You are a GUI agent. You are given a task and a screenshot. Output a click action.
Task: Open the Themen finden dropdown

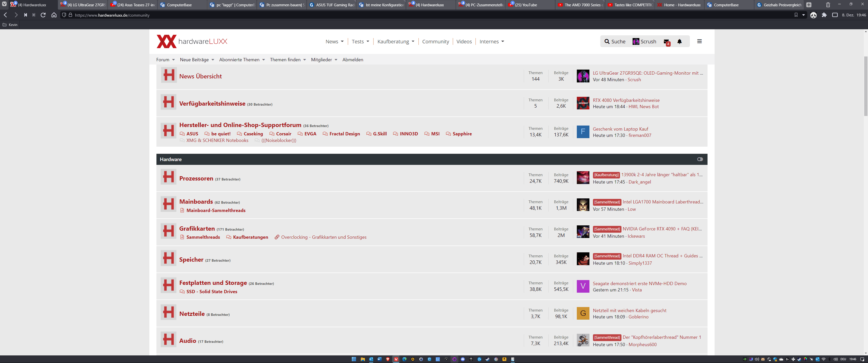[288, 59]
